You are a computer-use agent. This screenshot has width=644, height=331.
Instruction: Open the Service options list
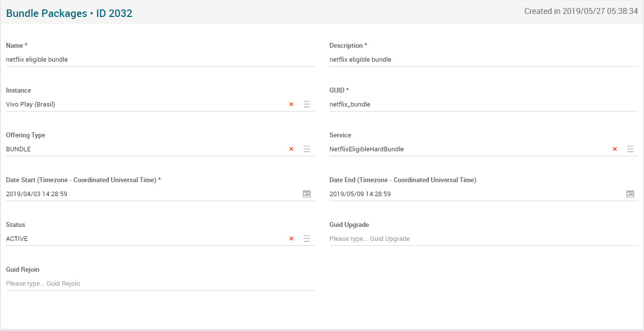tap(630, 149)
